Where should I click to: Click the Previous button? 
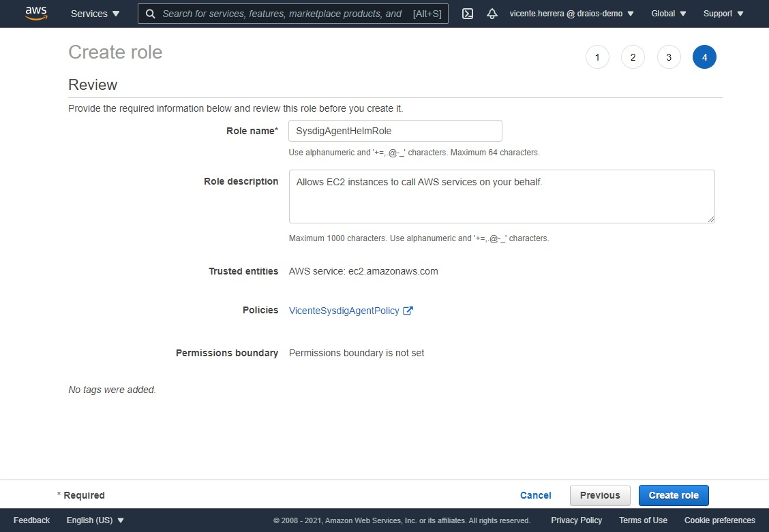pyautogui.click(x=599, y=495)
